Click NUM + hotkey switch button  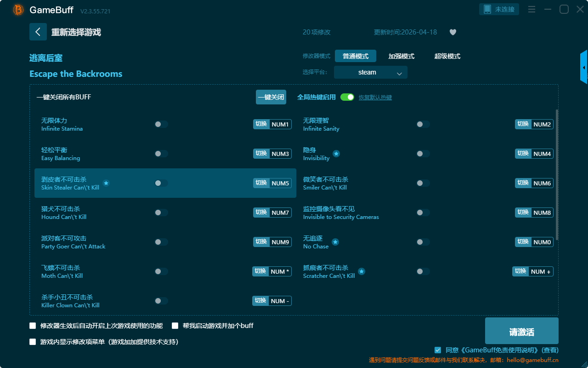tap(533, 271)
